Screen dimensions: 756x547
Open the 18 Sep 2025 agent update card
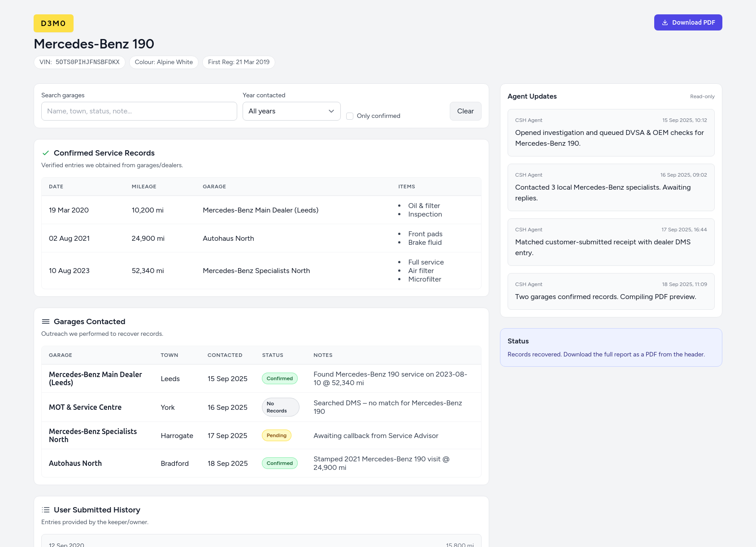[x=611, y=291]
